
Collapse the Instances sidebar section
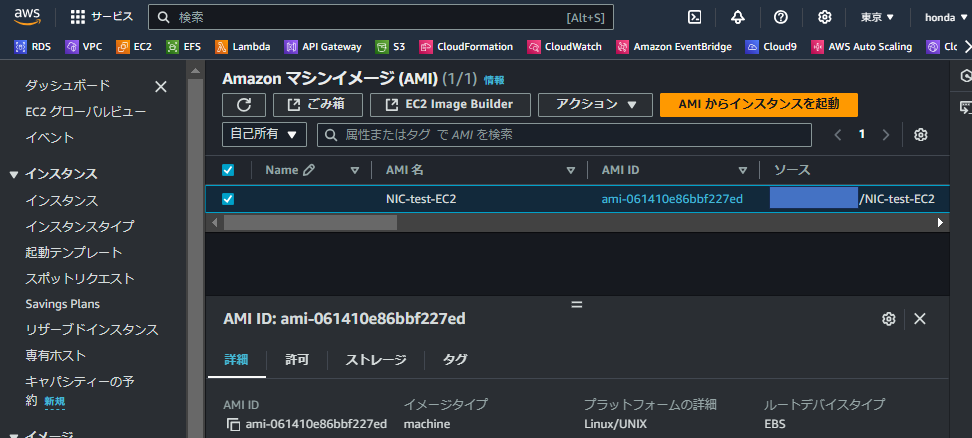[14, 175]
